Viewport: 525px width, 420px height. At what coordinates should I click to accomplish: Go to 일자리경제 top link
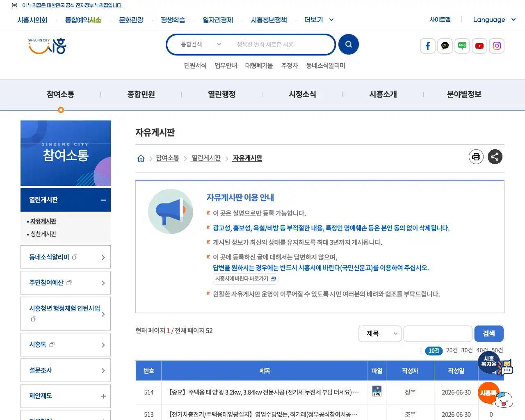218,20
